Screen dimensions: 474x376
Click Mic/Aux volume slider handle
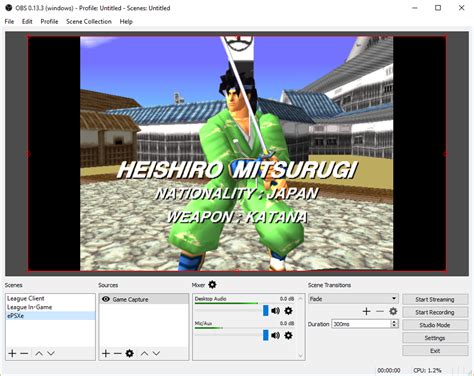tap(266, 335)
